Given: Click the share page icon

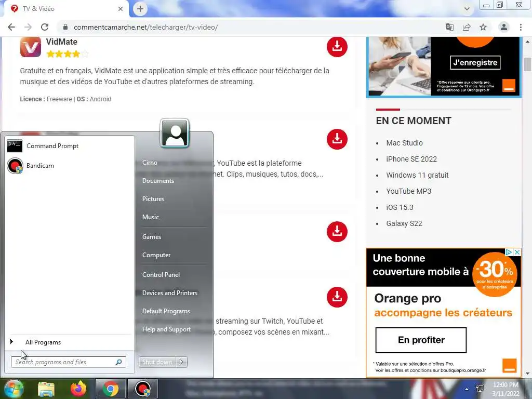Looking at the screenshot, I should tap(467, 27).
